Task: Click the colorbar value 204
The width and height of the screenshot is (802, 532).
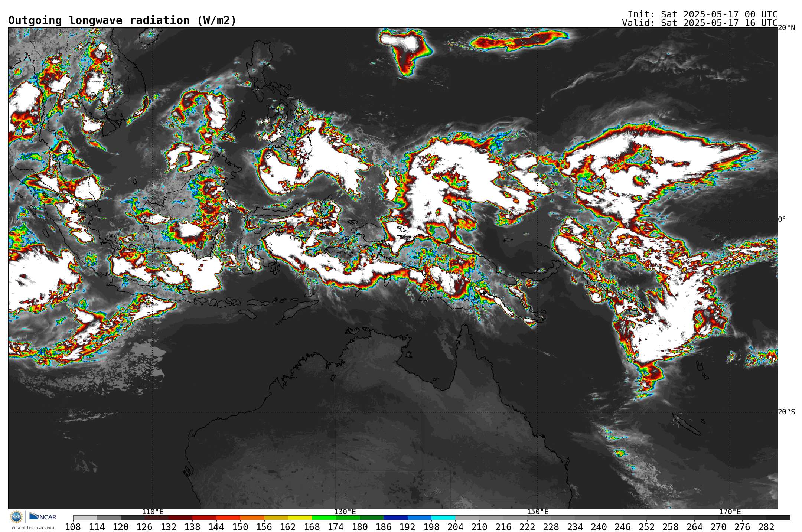Action: click(x=455, y=527)
